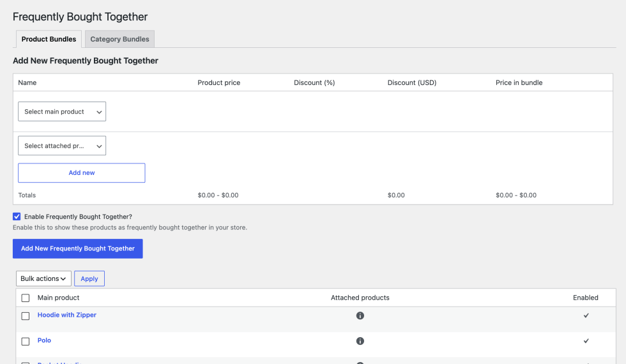626x364 pixels.
Task: Click enabled checkmark for Hoodie with Zipper
Action: (586, 315)
